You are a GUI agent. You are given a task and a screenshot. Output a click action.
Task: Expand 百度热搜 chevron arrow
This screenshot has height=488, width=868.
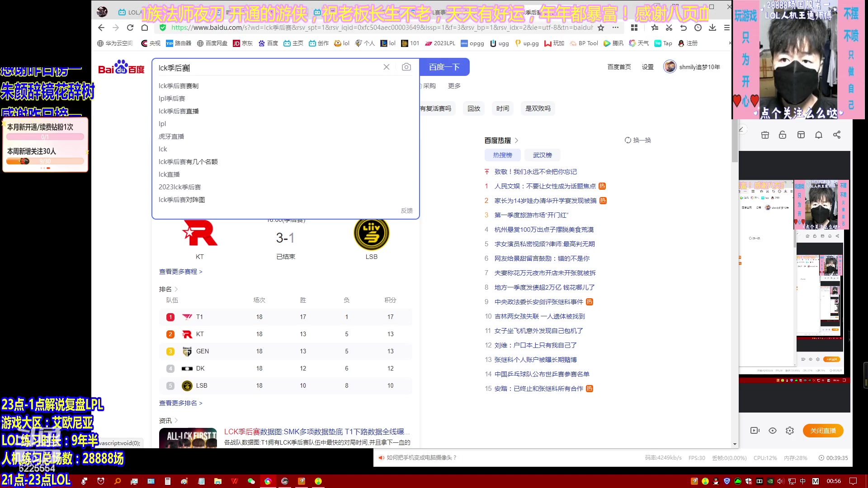pyautogui.click(x=516, y=141)
